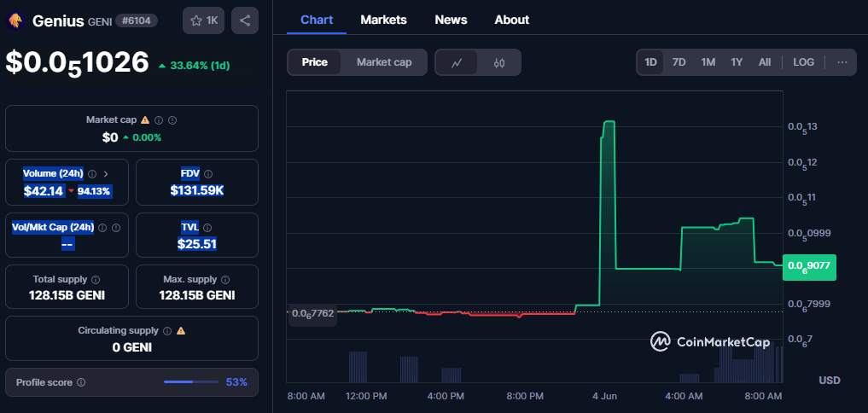868x413 pixels.
Task: Open the chart more options ellipsis
Action: (x=842, y=62)
